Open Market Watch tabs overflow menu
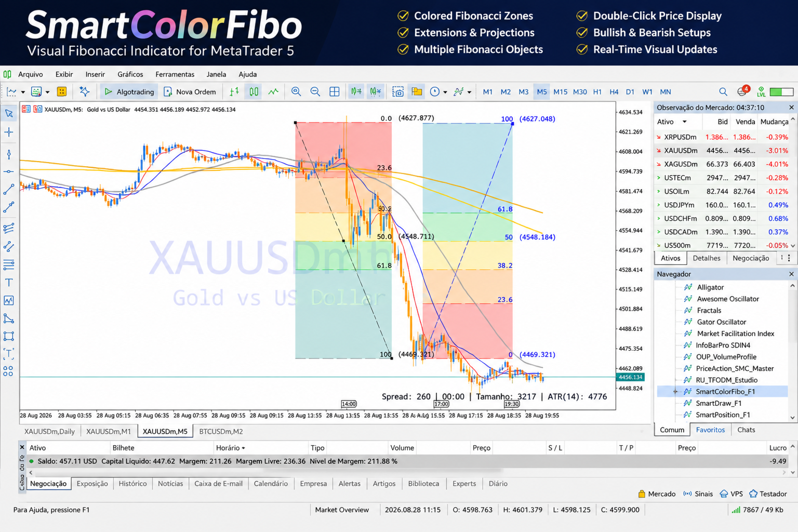Image resolution: width=798 pixels, height=532 pixels. point(789,258)
